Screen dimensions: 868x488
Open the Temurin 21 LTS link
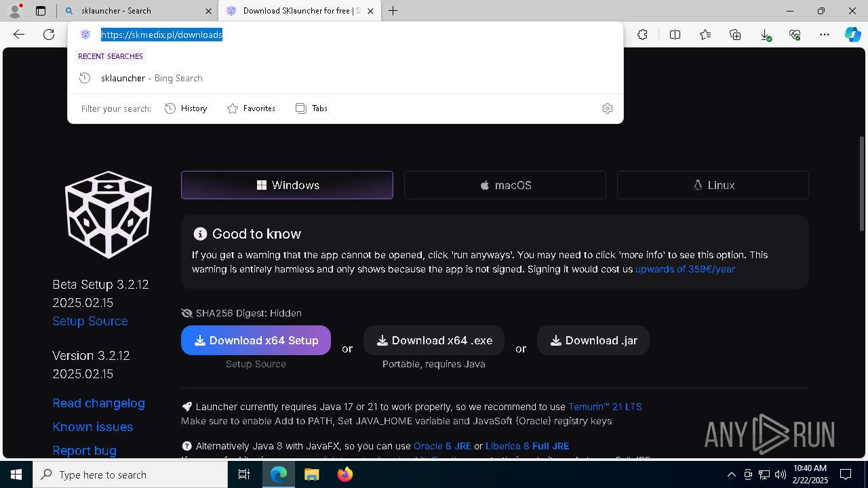point(605,407)
